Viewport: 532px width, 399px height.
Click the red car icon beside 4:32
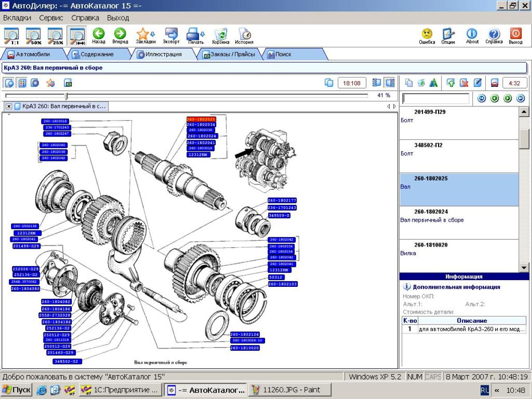[495, 83]
